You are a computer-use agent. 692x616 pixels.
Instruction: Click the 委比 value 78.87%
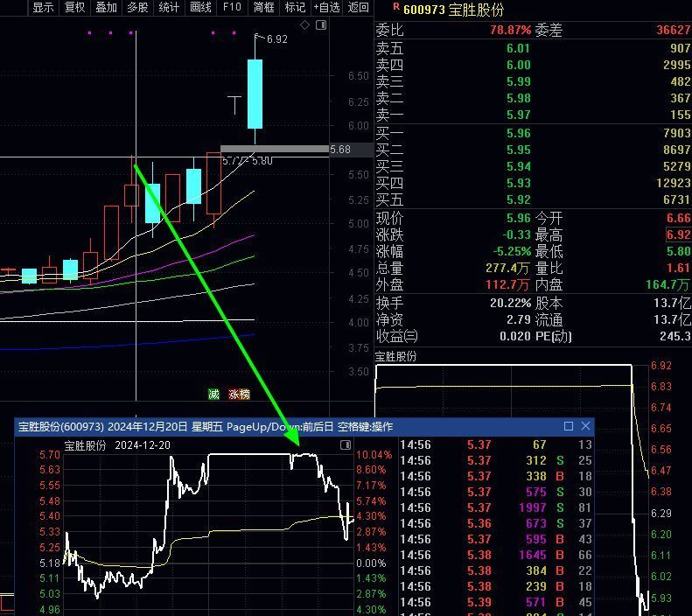[511, 30]
